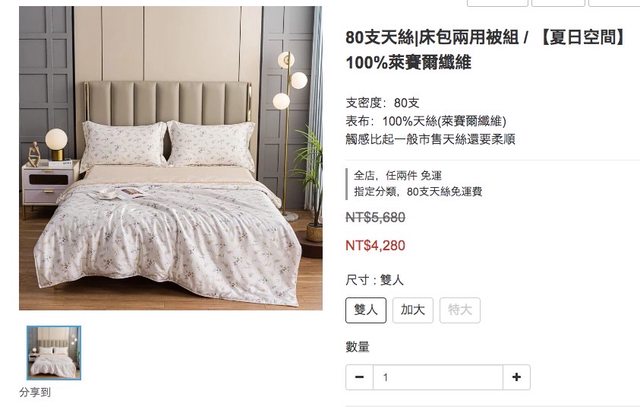Click the 尺寸:雙人 size label
The width and height of the screenshot is (640, 407).
coord(375,280)
